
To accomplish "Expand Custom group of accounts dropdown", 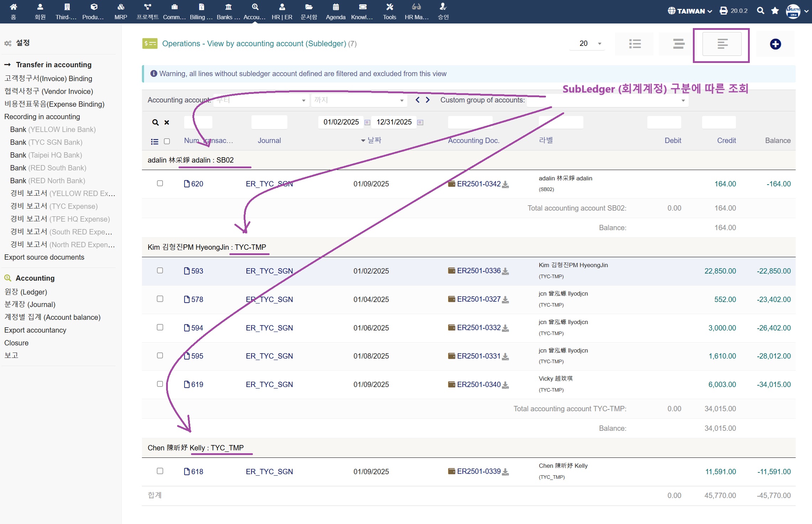I will [x=683, y=101].
